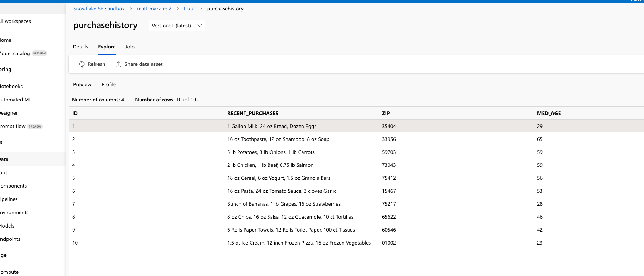
Task: Click the Share data asset upload icon
Action: (x=118, y=64)
